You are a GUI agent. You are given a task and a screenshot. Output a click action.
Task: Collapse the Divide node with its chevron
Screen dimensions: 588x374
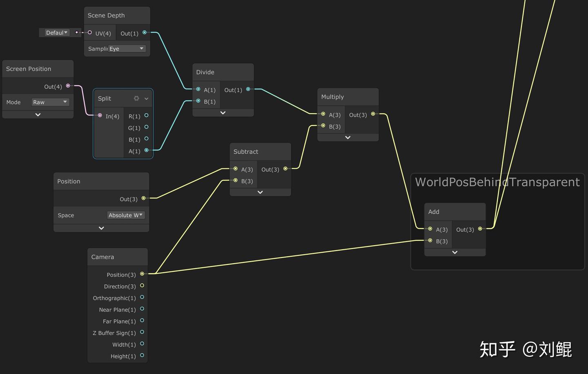tap(223, 112)
